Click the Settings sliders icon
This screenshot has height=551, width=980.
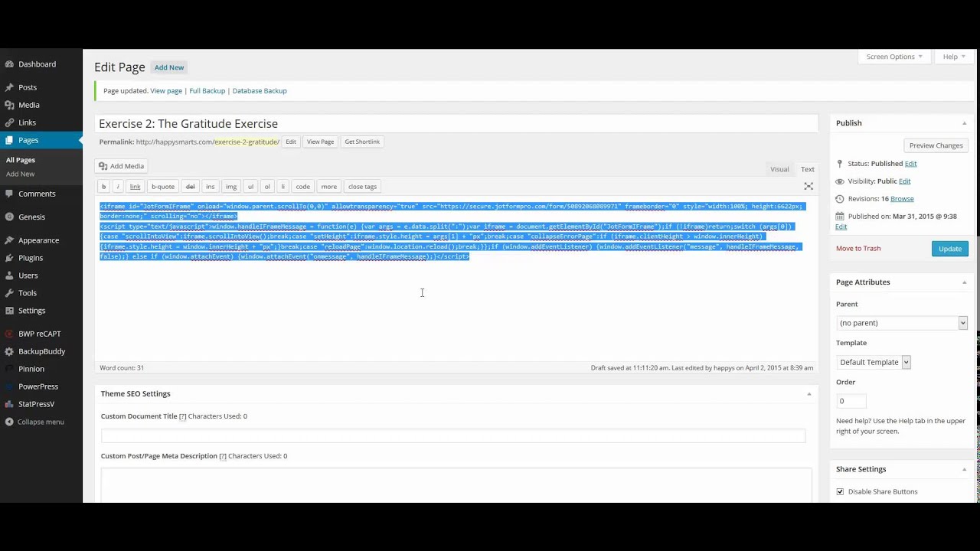(x=9, y=311)
